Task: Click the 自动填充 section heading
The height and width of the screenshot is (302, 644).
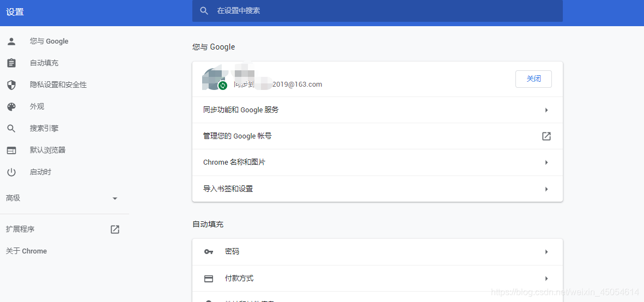Action: coord(208,225)
